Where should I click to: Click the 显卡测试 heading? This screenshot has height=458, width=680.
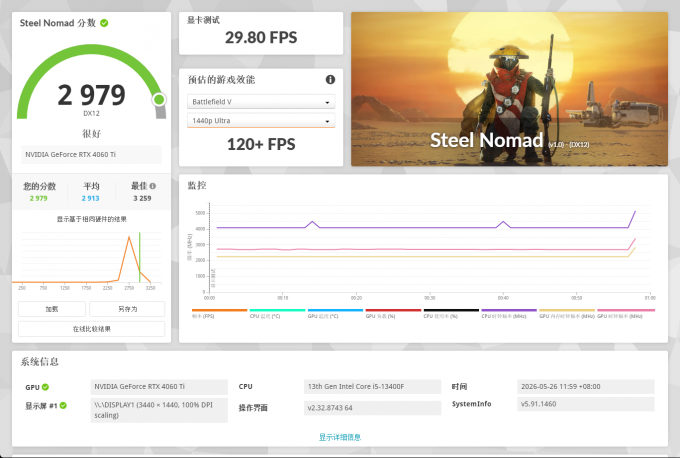coord(203,20)
